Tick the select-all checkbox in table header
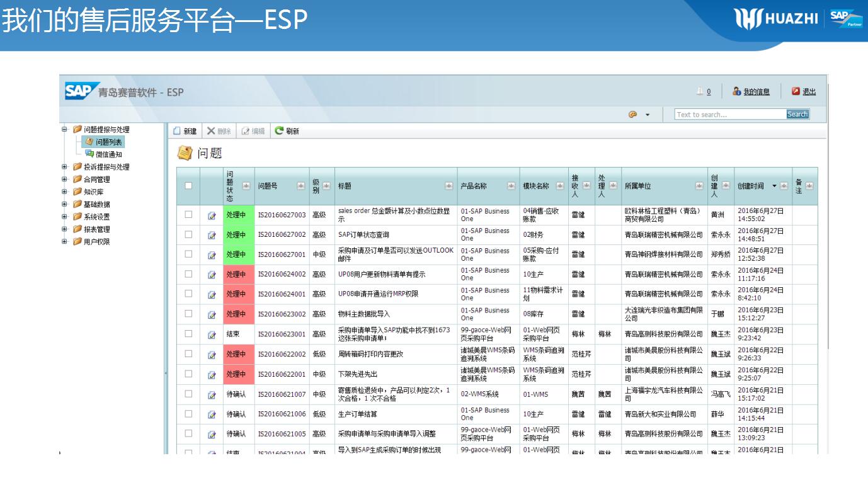Image resolution: width=868 pixels, height=480 pixels. (188, 186)
